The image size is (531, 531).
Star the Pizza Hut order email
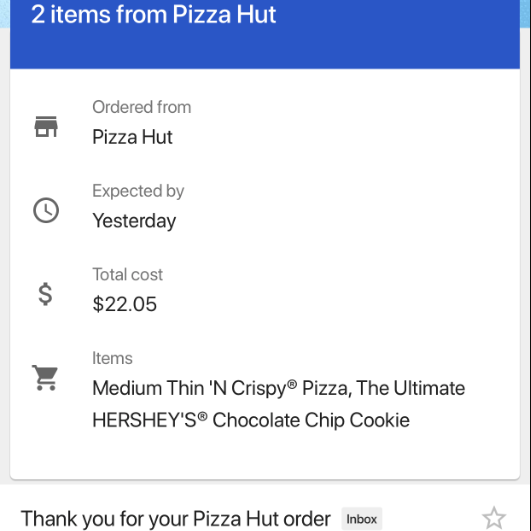pos(493,518)
